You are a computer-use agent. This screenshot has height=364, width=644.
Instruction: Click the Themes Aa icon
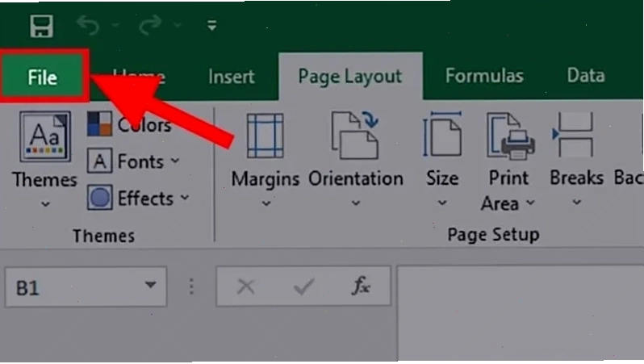(x=44, y=137)
